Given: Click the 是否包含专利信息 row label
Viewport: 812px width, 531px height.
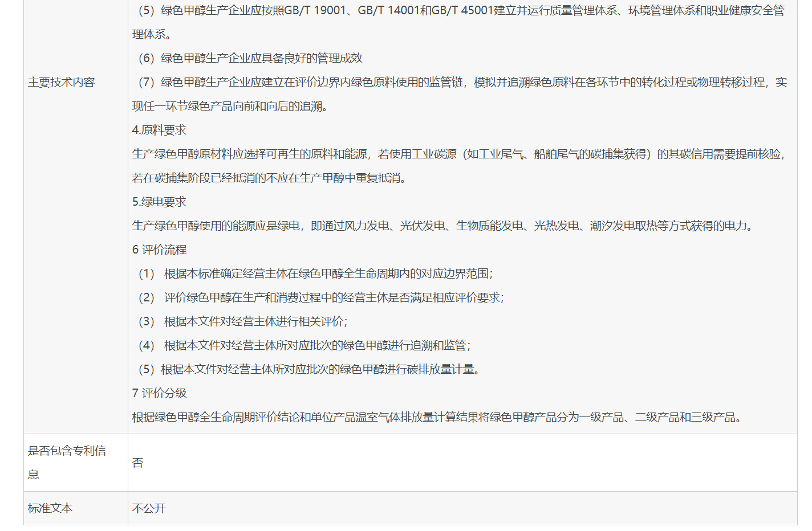Looking at the screenshot, I should pos(67,462).
